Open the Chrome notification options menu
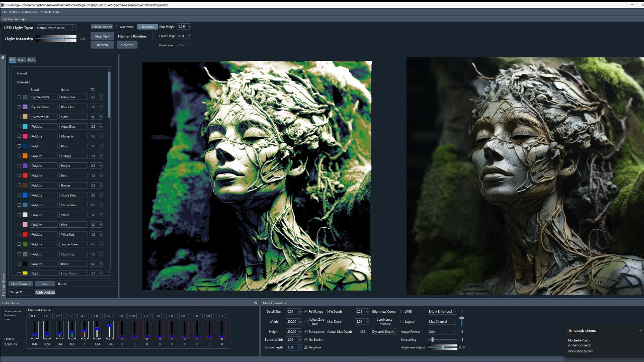The image size is (644, 362). pos(640,331)
